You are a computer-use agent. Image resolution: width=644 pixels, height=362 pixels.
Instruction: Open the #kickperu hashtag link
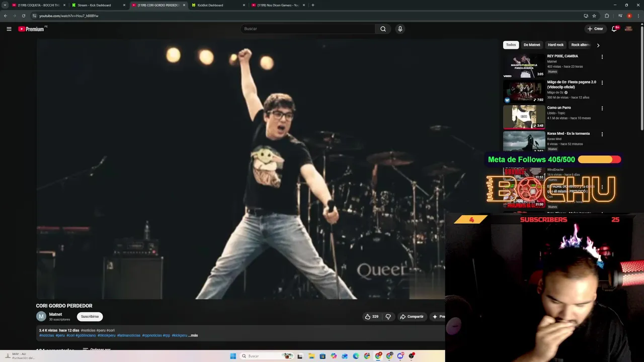tap(180, 335)
